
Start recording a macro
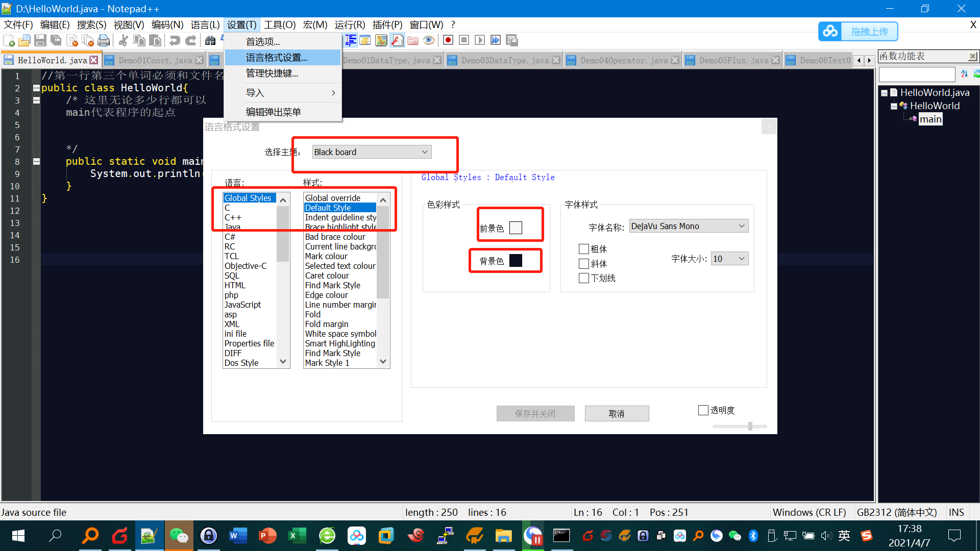[448, 40]
